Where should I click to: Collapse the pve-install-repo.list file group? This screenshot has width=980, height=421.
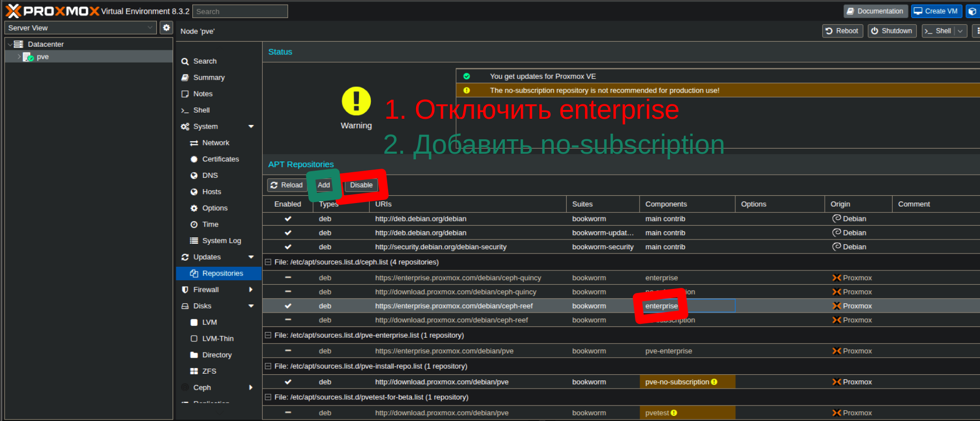click(x=268, y=366)
